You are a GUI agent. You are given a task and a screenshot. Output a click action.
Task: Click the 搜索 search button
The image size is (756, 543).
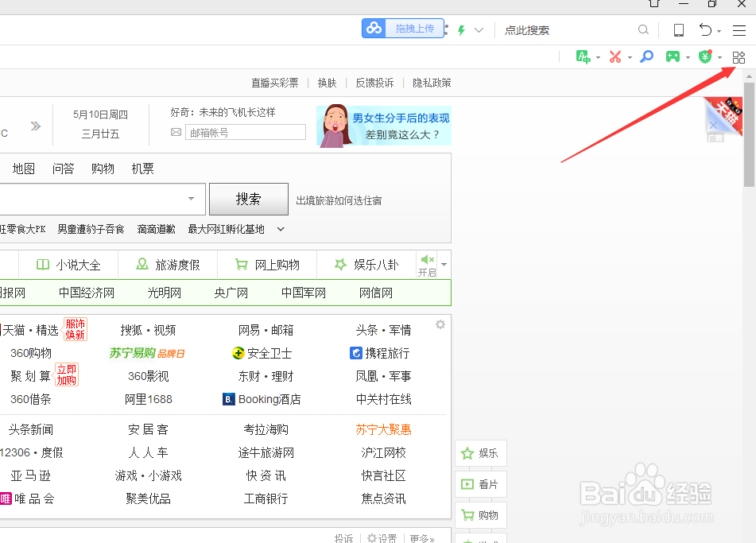(x=249, y=199)
